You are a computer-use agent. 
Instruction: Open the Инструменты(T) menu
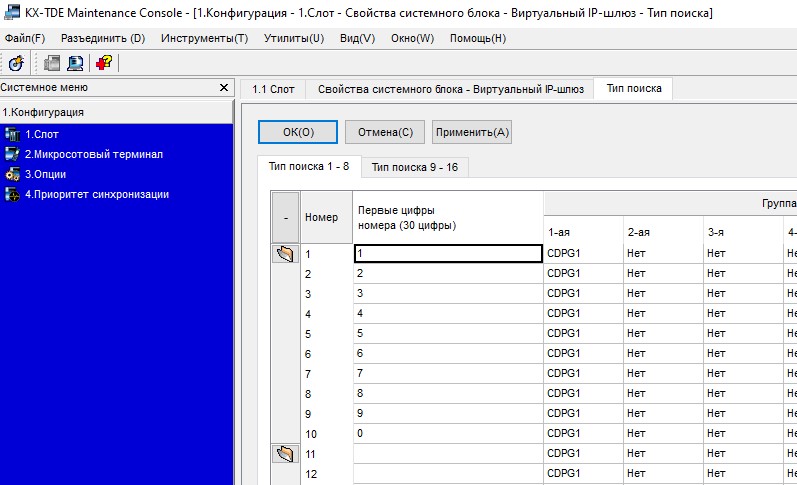click(x=204, y=39)
